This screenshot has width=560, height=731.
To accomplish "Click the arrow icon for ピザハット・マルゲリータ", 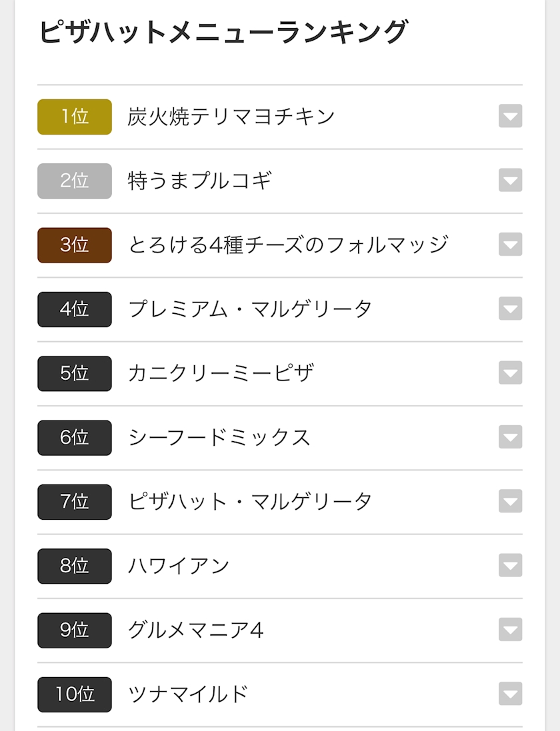I will [x=510, y=502].
